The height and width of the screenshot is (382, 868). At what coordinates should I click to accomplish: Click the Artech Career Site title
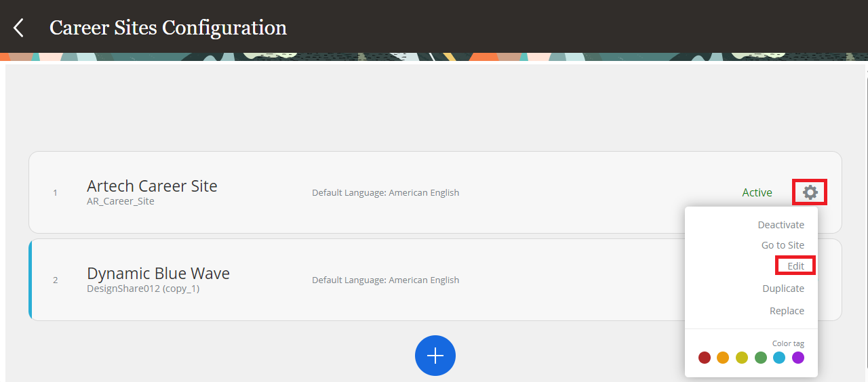152,186
